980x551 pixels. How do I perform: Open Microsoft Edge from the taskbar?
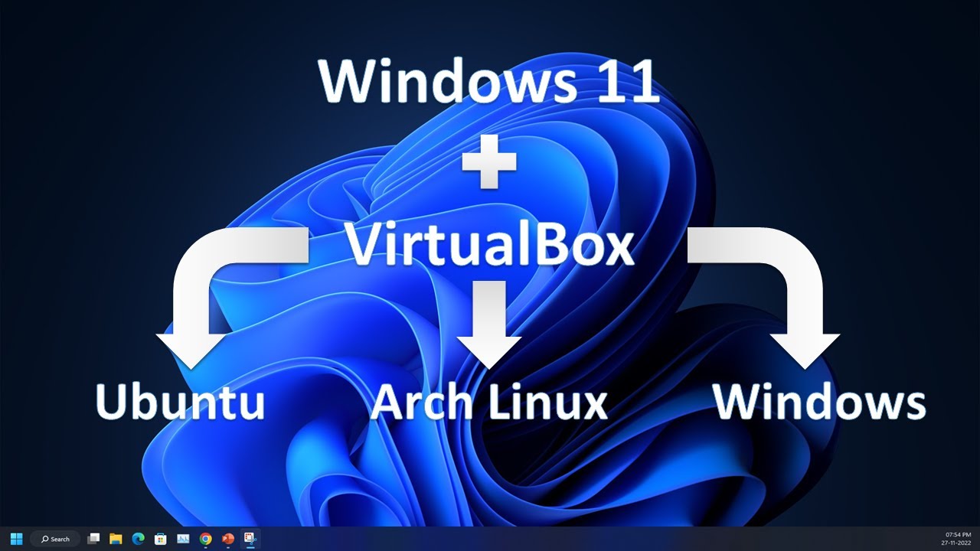(x=138, y=539)
